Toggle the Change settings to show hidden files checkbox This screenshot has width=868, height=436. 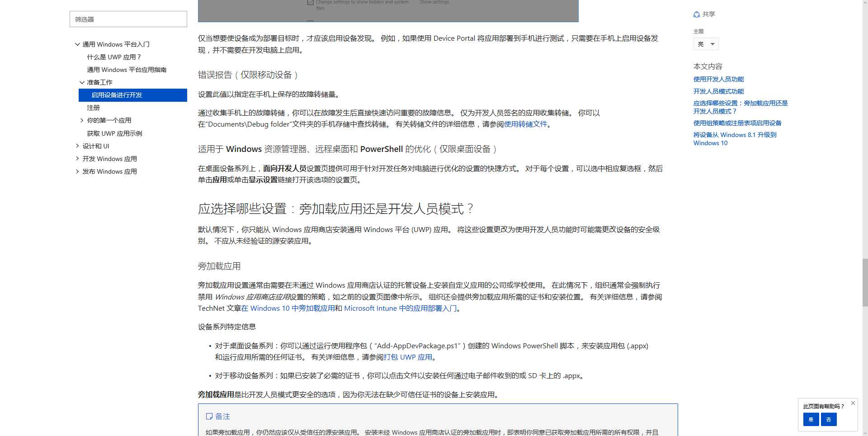[310, 2]
